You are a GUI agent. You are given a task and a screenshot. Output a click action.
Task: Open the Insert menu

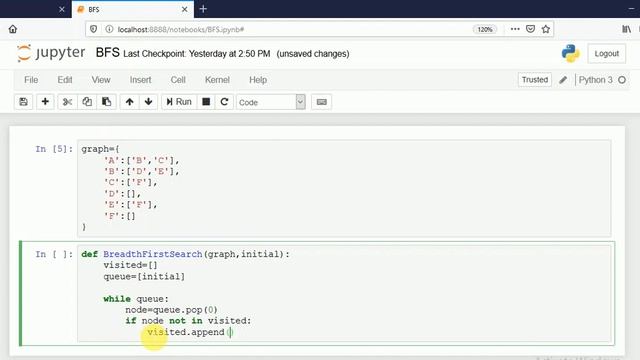tap(140, 80)
